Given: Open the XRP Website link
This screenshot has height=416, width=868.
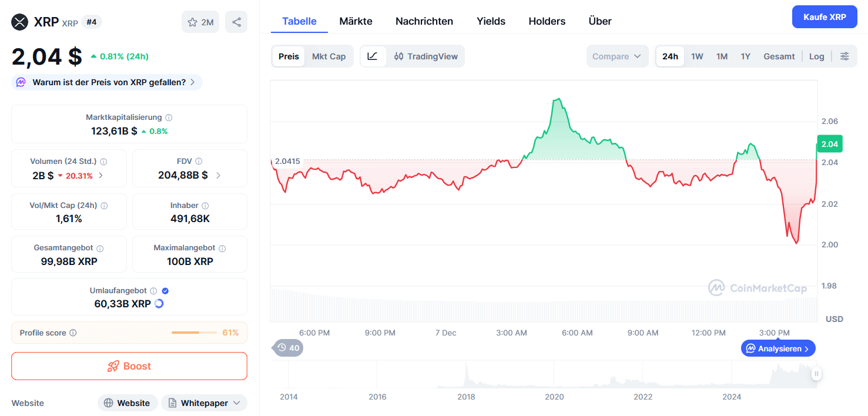Looking at the screenshot, I should [127, 402].
